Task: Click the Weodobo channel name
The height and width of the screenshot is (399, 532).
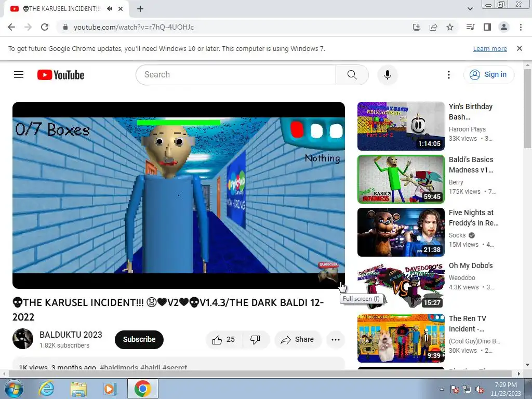Action: [462, 278]
